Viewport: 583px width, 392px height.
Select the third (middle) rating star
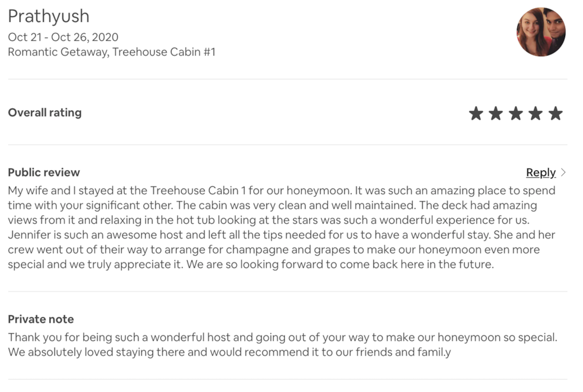[x=516, y=114]
